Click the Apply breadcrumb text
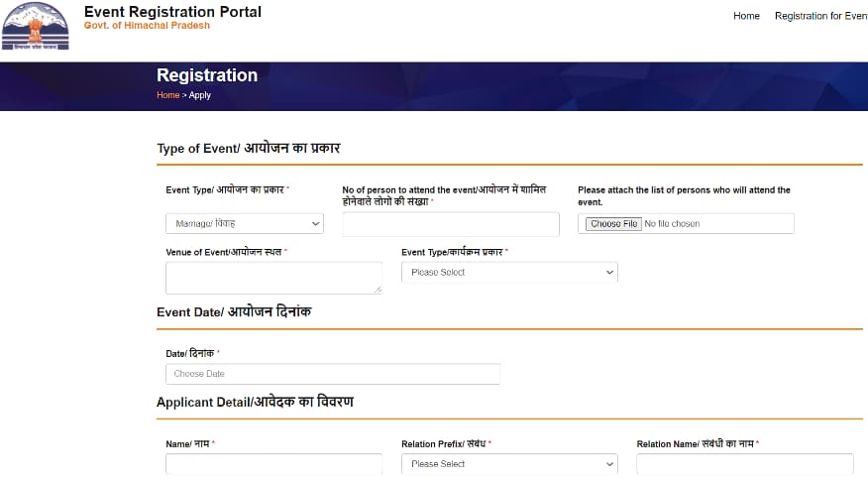 click(x=200, y=95)
